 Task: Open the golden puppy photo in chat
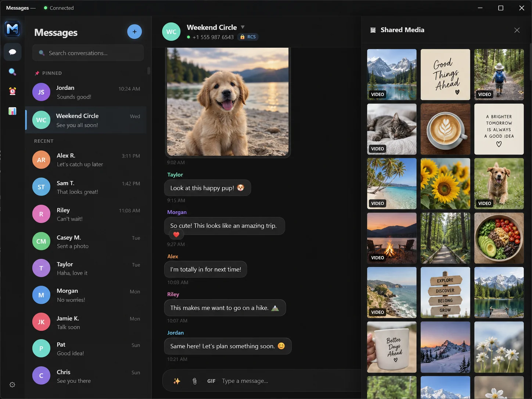pos(228,102)
